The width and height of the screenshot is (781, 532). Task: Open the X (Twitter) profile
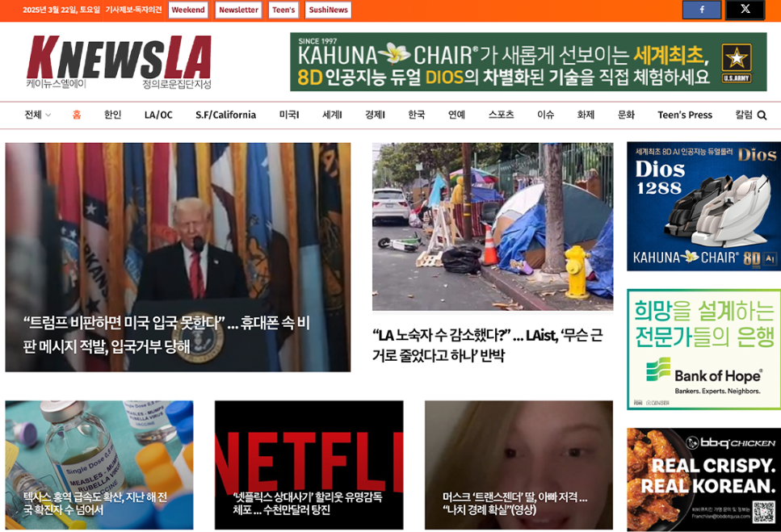(x=745, y=10)
